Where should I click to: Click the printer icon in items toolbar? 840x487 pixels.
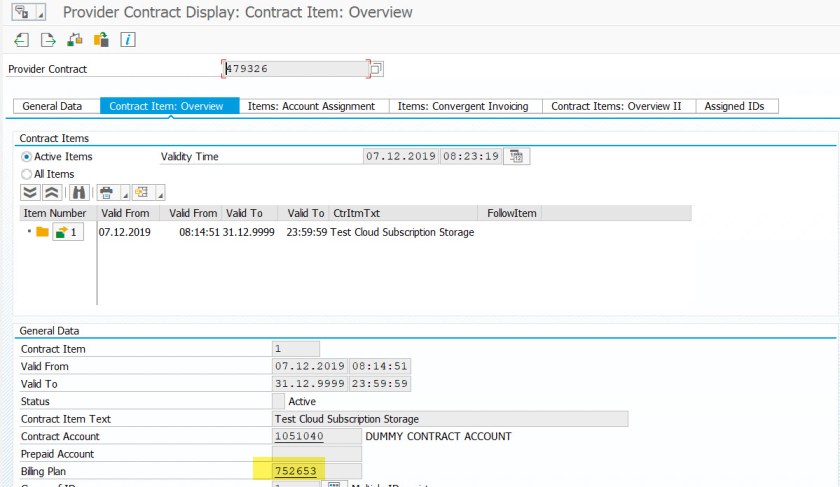coord(105,193)
